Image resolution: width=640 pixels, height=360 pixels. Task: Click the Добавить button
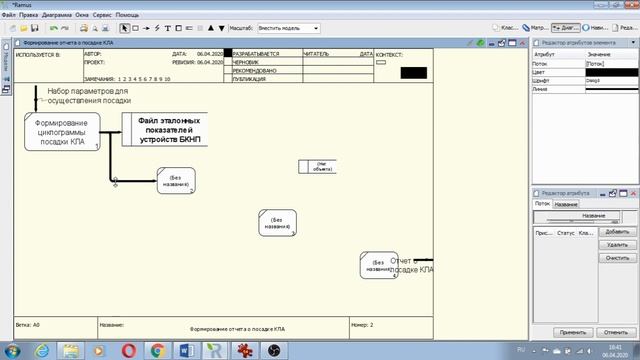(617, 231)
